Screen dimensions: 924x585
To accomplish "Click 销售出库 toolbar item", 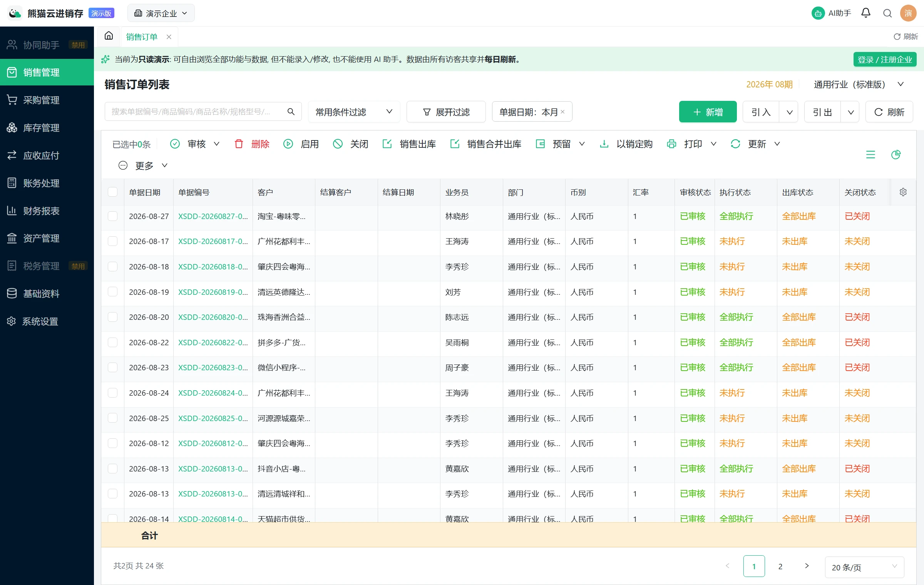I will (409, 144).
